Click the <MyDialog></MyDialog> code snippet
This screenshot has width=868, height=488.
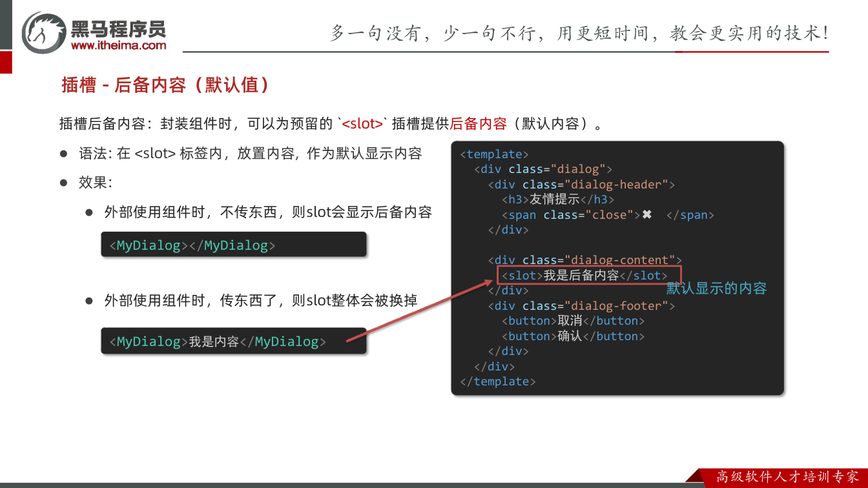pos(234,245)
